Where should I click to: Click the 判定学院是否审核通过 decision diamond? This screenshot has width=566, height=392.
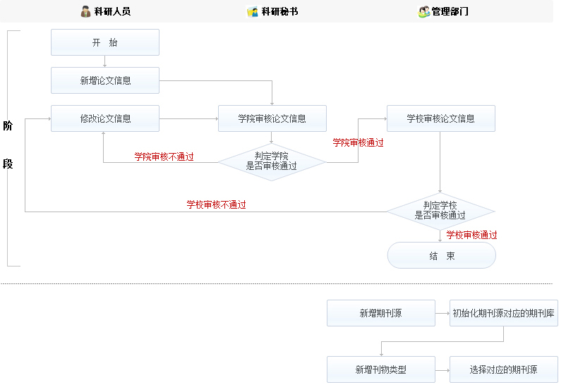pyautogui.click(x=271, y=161)
